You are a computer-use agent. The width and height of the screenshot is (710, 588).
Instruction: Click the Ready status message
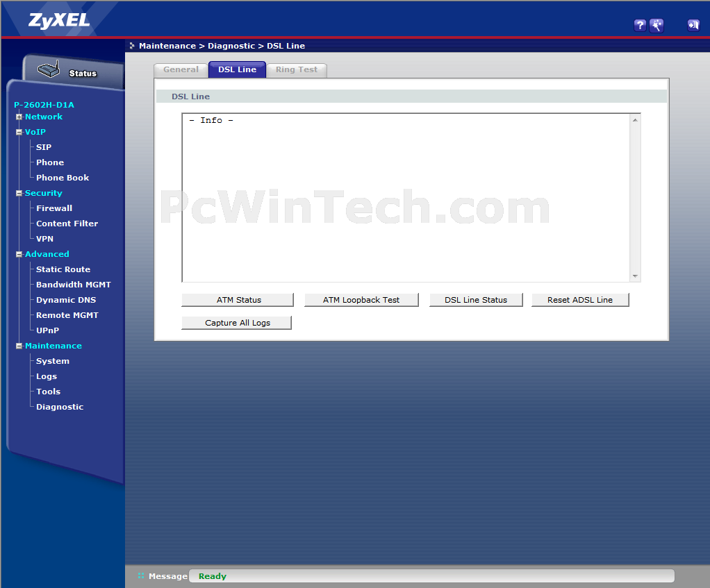(213, 576)
